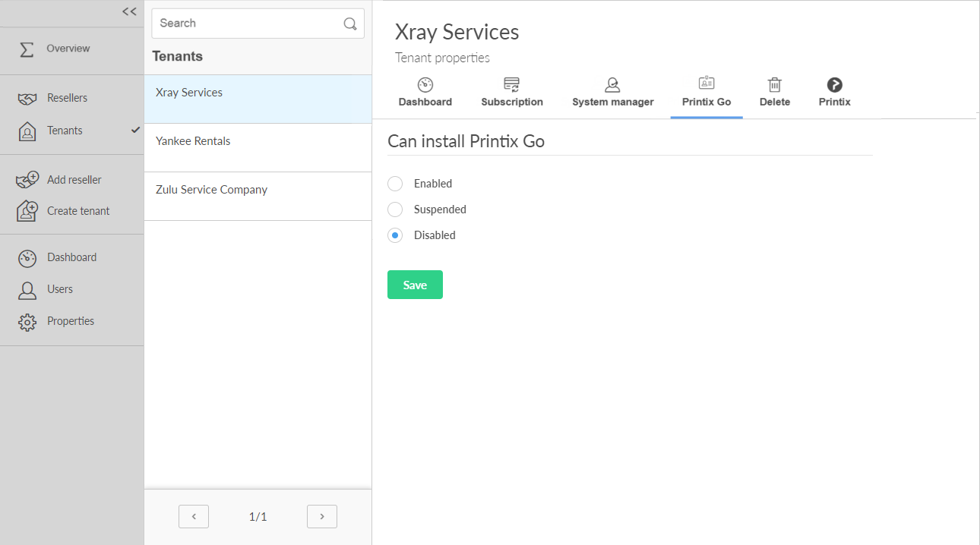980x545 pixels.
Task: Click the Add reseller icon
Action: [x=27, y=180]
